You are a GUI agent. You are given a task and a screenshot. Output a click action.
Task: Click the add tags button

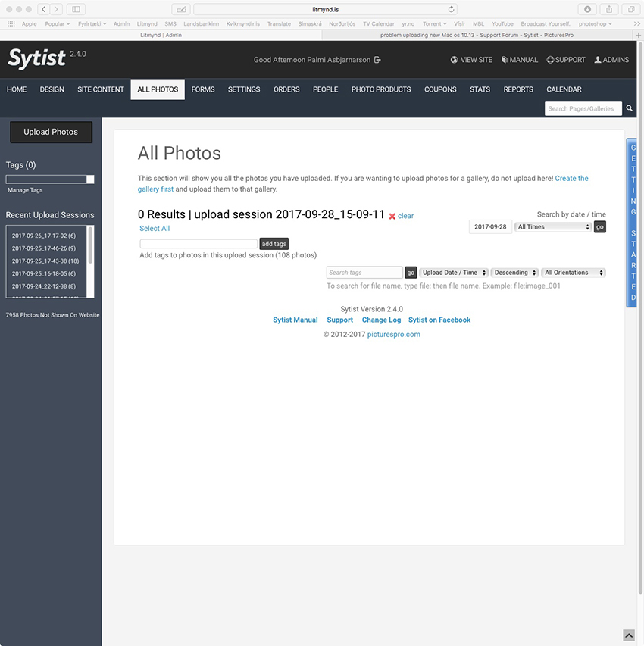tap(274, 244)
